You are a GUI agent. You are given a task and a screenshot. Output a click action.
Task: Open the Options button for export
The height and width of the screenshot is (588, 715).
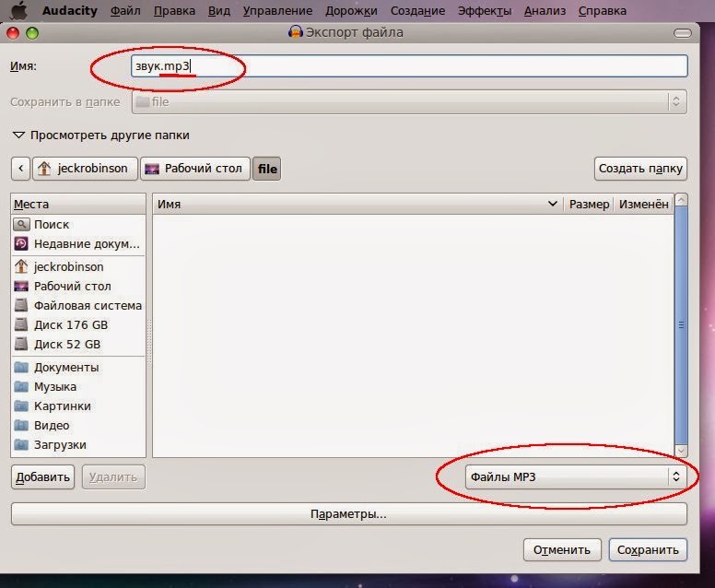[x=349, y=514]
